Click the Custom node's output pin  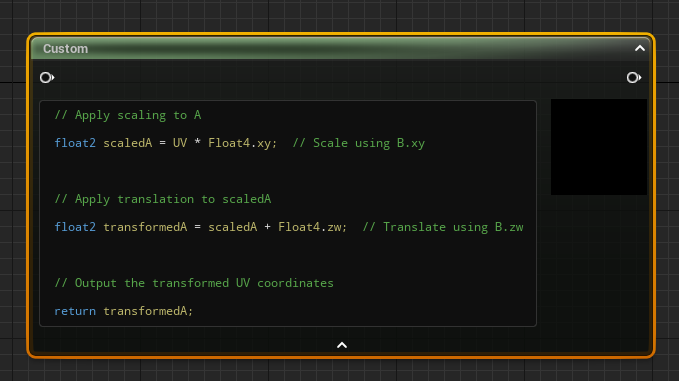pos(634,77)
